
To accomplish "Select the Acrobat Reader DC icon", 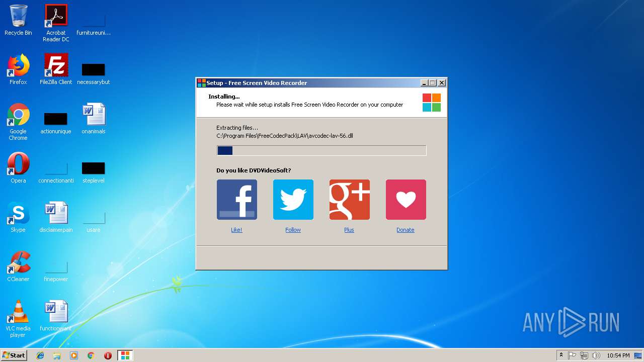I will pyautogui.click(x=56, y=23).
